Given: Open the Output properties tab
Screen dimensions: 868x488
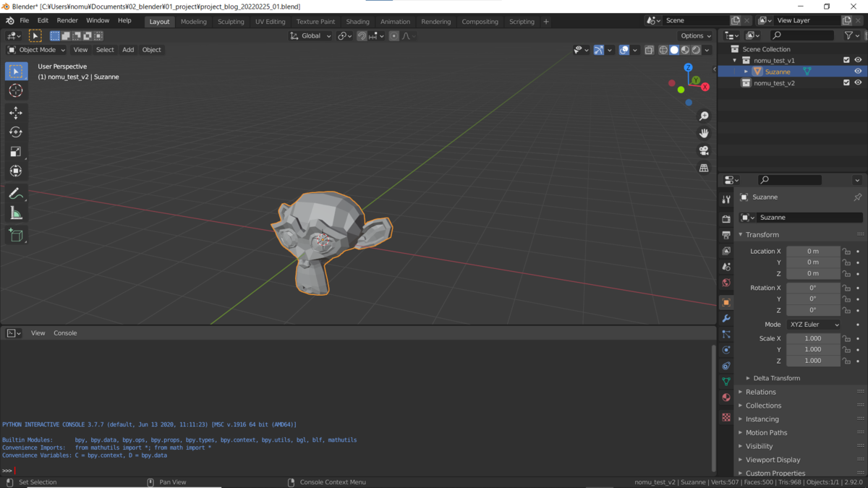Looking at the screenshot, I should tap(726, 235).
